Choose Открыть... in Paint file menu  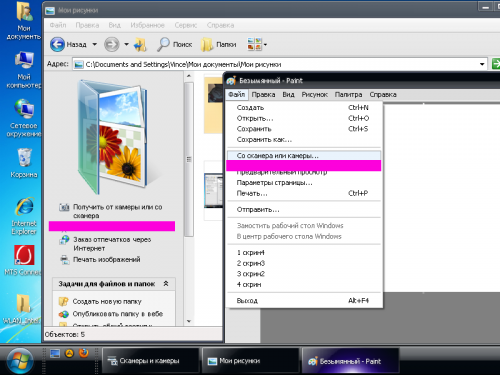point(304,118)
